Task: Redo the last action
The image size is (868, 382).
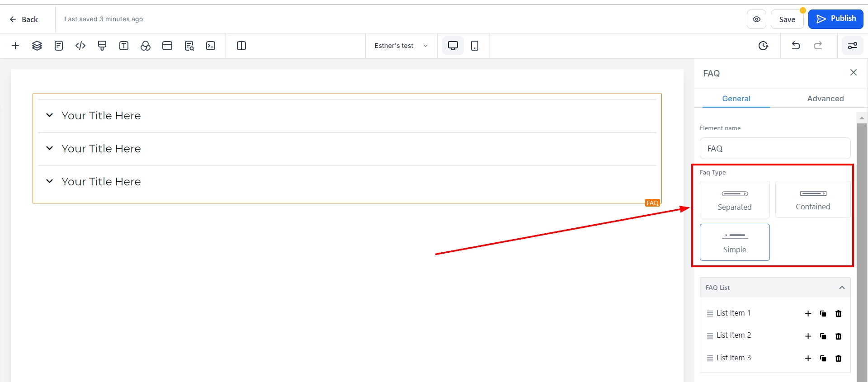Action: 818,46
